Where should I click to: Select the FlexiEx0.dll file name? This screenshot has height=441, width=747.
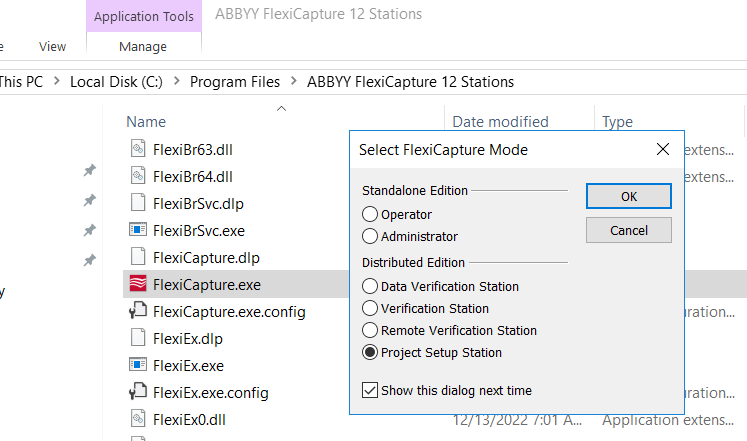pos(189,420)
